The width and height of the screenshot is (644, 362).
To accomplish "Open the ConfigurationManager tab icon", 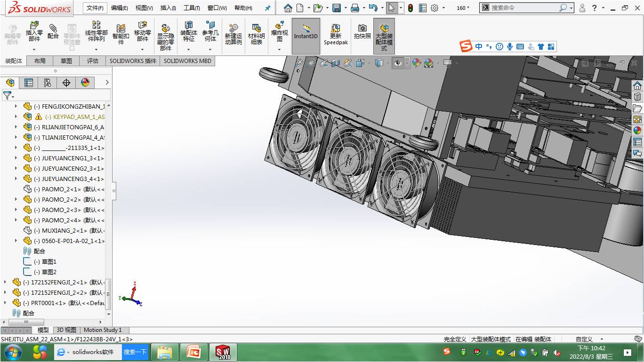I will (48, 83).
